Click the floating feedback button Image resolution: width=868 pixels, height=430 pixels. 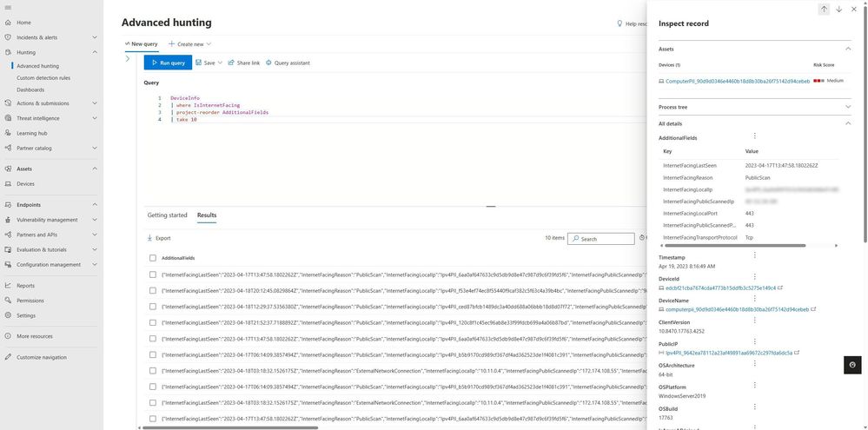pyautogui.click(x=852, y=365)
